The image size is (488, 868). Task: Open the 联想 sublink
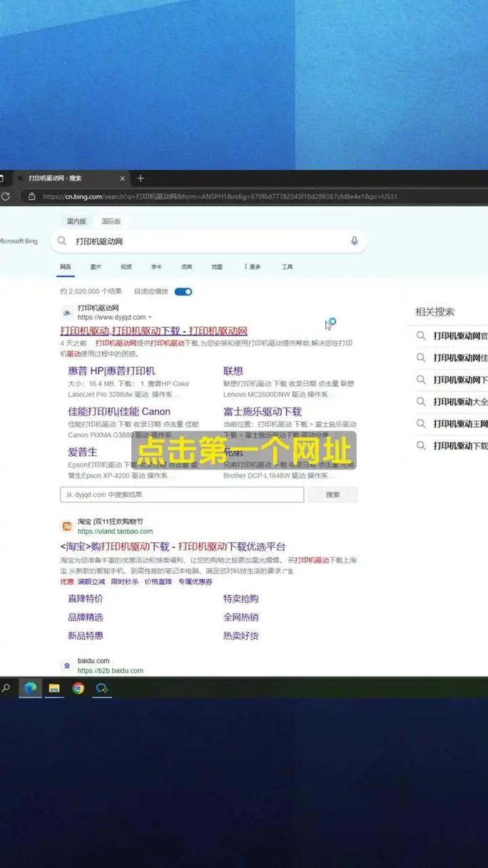(x=233, y=371)
